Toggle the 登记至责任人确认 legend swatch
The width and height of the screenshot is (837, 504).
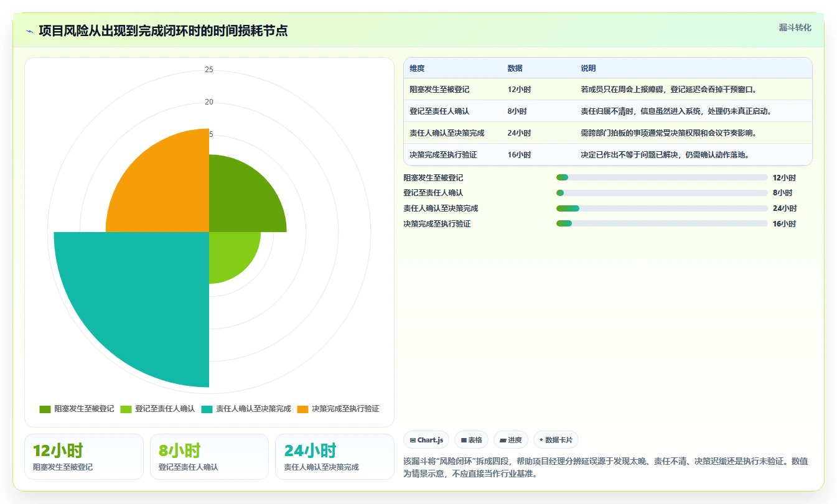(126, 409)
